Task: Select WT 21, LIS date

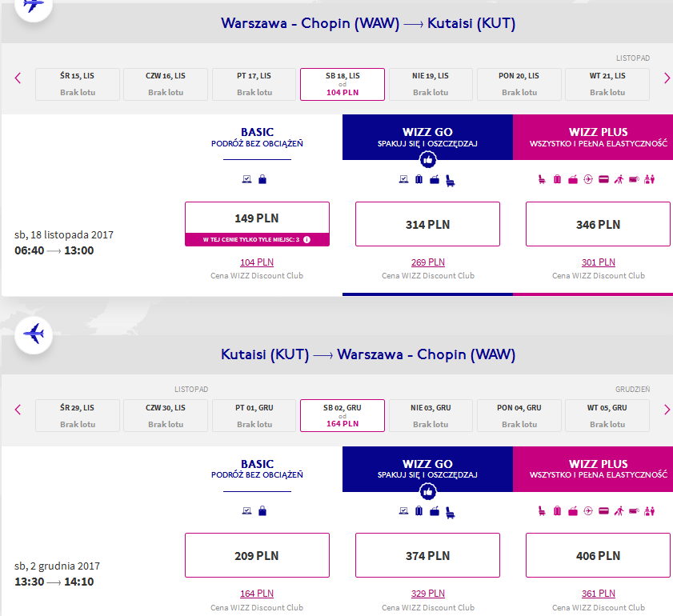Action: [x=607, y=84]
